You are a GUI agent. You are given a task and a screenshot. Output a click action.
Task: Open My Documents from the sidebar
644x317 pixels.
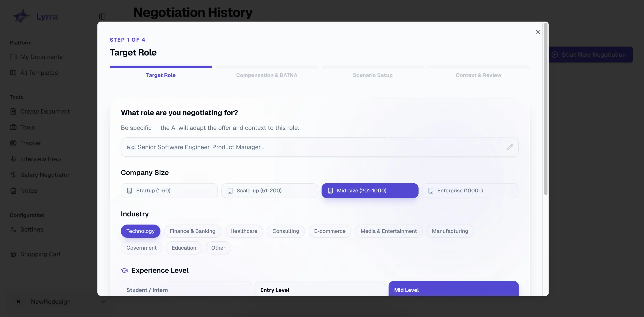[x=41, y=57]
